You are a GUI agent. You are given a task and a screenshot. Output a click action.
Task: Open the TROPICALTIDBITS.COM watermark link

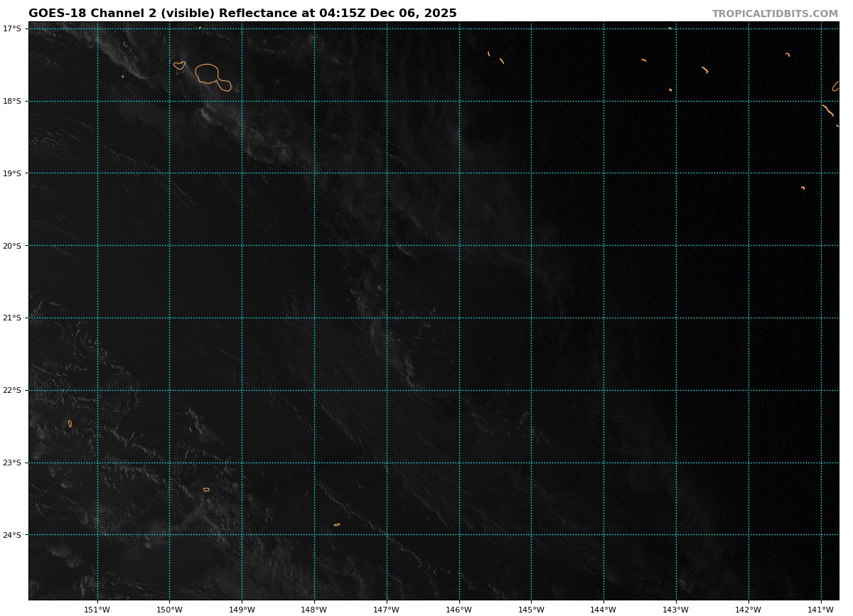tap(775, 14)
